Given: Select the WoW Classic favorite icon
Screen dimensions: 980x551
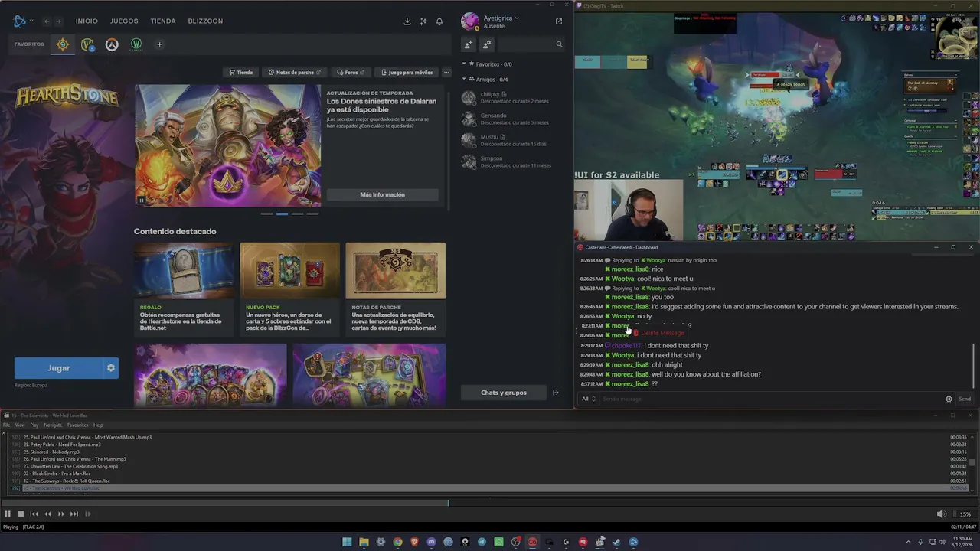Looking at the screenshot, I should point(136,44).
